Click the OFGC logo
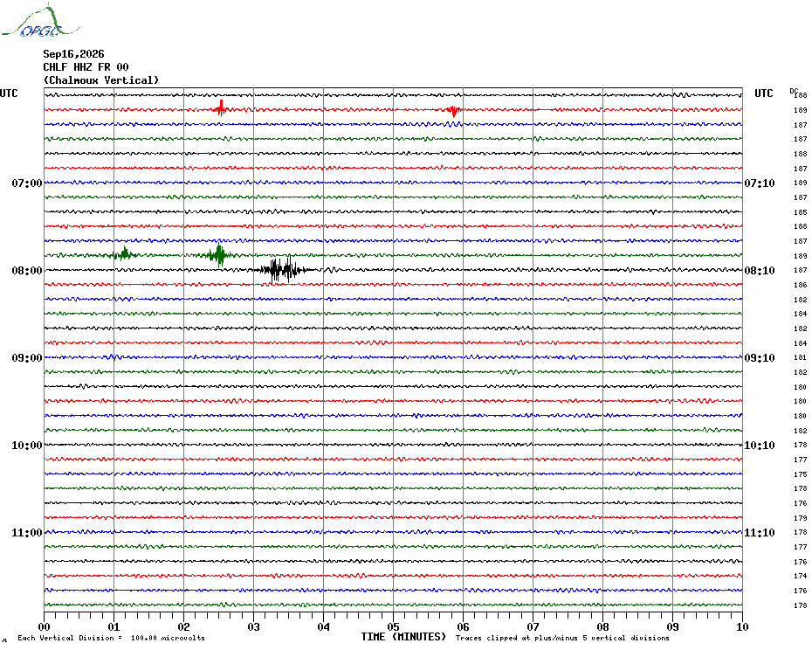The height and width of the screenshot is (650, 812). click(x=41, y=21)
